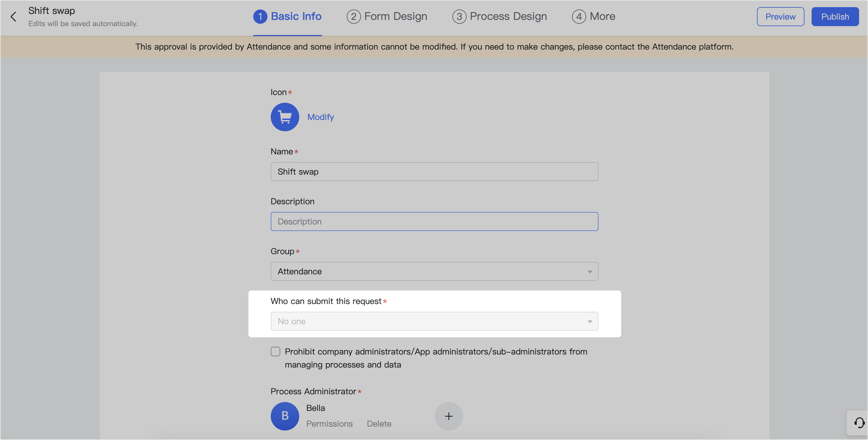The height and width of the screenshot is (440, 868).
Task: Expand the Group Attendance dropdown
Action: click(434, 271)
